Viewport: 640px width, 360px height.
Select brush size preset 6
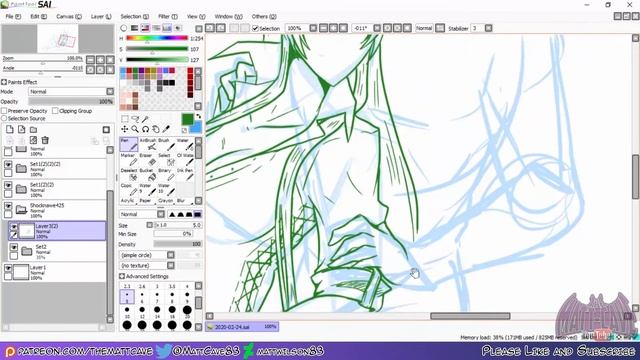point(142,296)
